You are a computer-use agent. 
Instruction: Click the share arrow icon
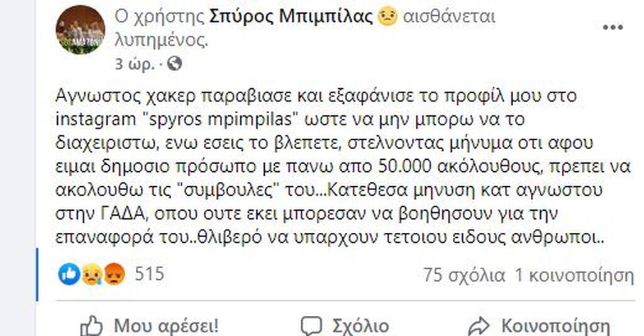point(479,325)
